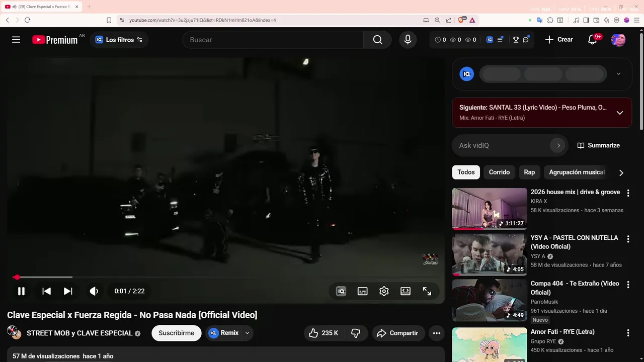Open options for Amor Fati video
This screenshot has width=644, height=362.
[x=628, y=333]
